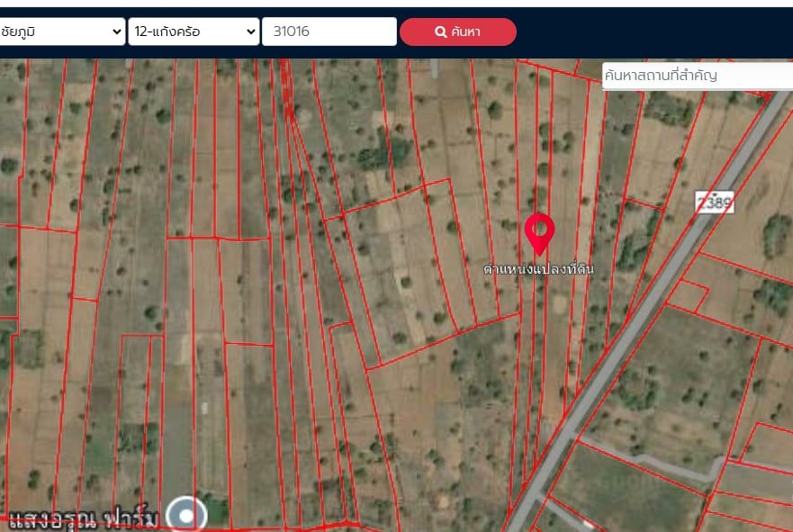Click the red ค้นหา search button
This screenshot has height=532, width=793.
pyautogui.click(x=457, y=32)
